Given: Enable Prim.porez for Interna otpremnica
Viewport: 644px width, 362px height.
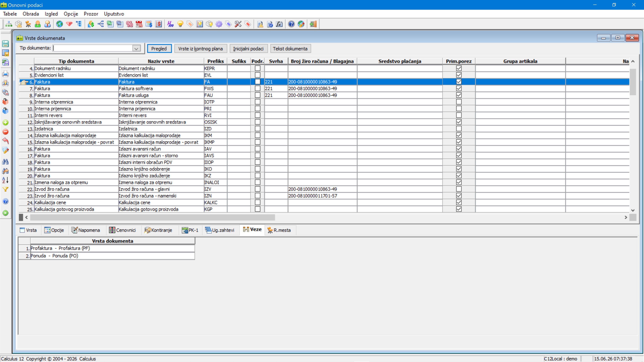Looking at the screenshot, I should coord(459,102).
